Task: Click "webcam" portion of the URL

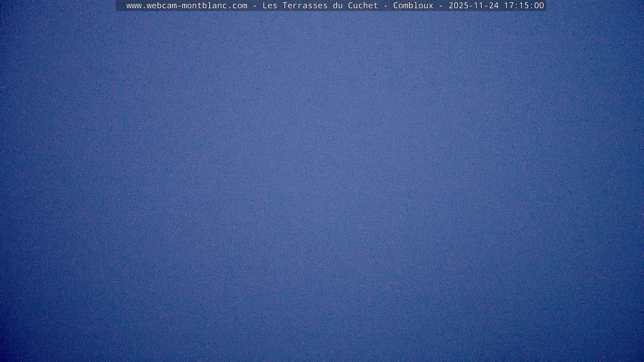Action: point(162,6)
